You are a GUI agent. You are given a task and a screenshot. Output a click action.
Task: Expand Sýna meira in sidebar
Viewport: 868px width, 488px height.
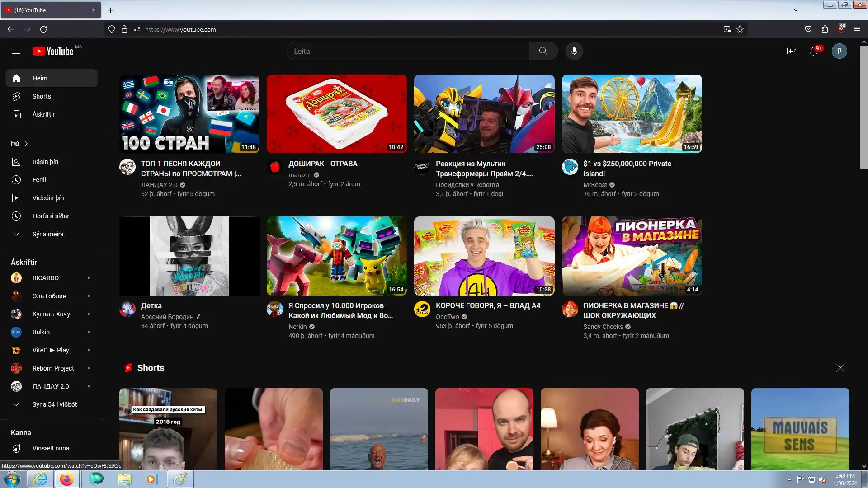pos(47,234)
